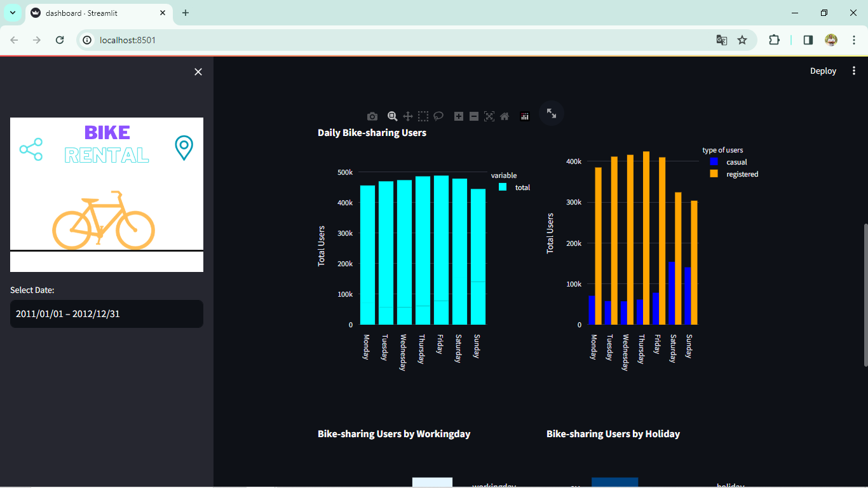
Task: Go back in browser history
Action: click(14, 40)
